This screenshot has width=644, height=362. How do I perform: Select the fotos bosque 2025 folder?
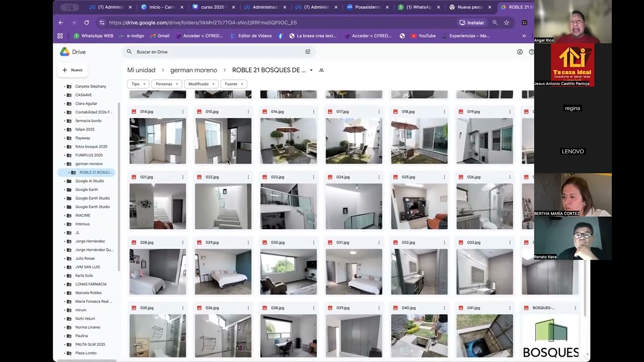pos(91,147)
